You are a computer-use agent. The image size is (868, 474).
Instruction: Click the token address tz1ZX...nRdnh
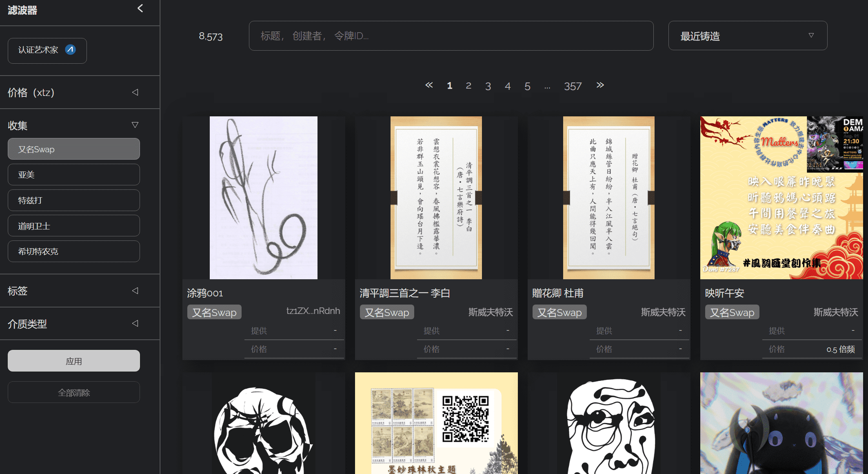(313, 311)
